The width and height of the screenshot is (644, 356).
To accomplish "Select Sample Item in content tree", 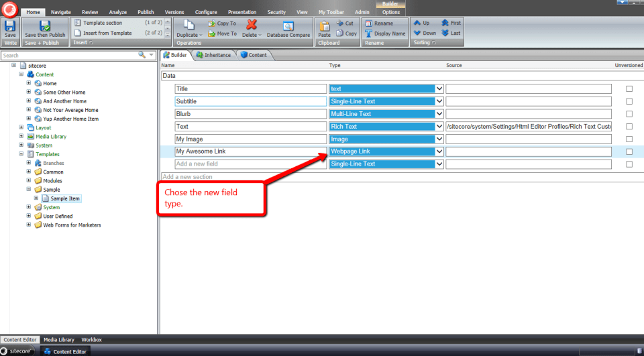I will point(65,198).
